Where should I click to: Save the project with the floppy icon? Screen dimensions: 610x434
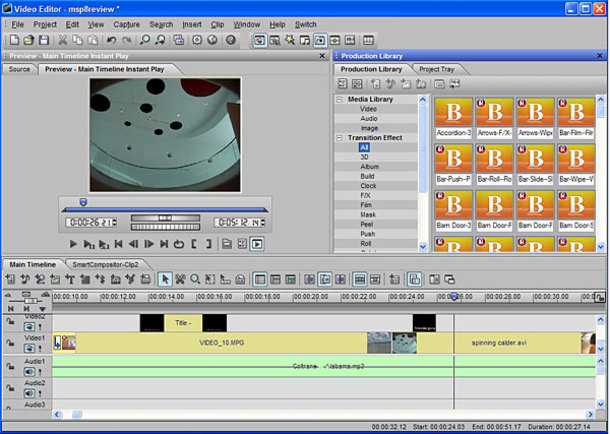pos(44,40)
